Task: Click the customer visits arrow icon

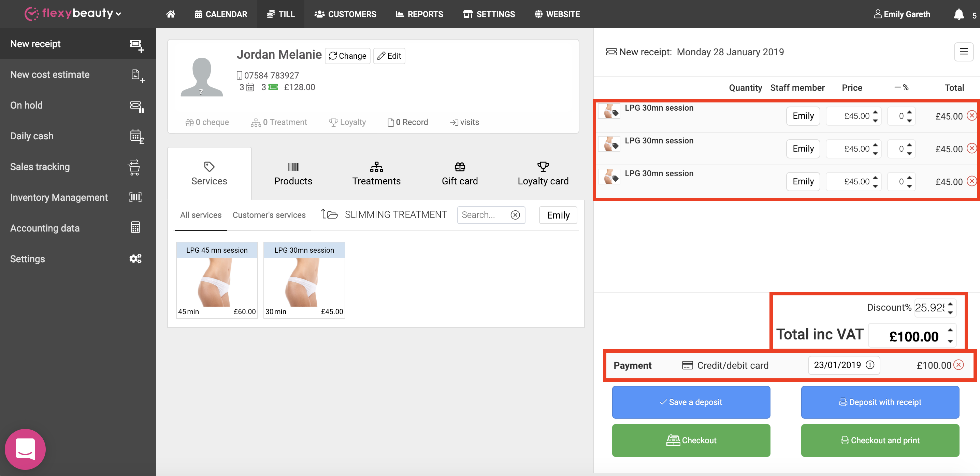Action: click(x=454, y=122)
